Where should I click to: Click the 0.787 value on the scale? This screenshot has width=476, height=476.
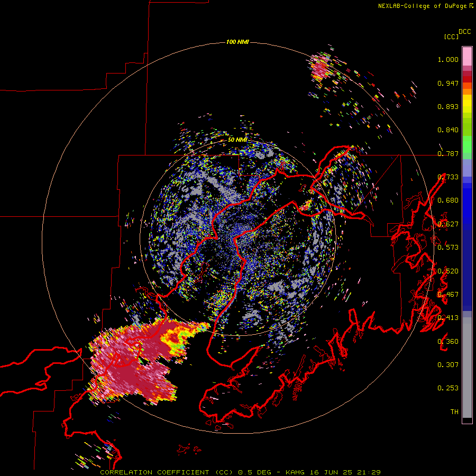[x=448, y=153]
